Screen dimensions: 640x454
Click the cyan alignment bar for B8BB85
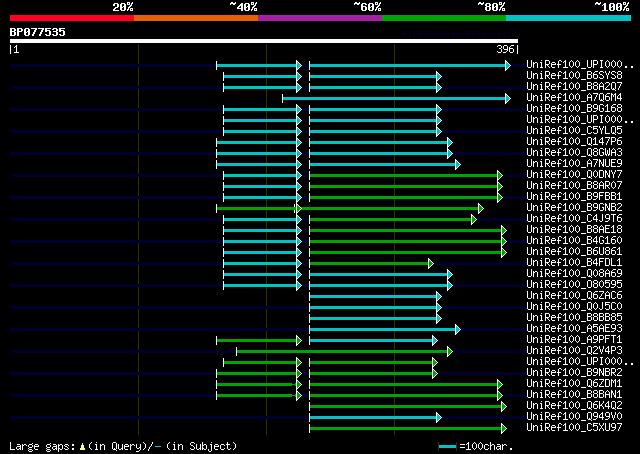(376, 318)
